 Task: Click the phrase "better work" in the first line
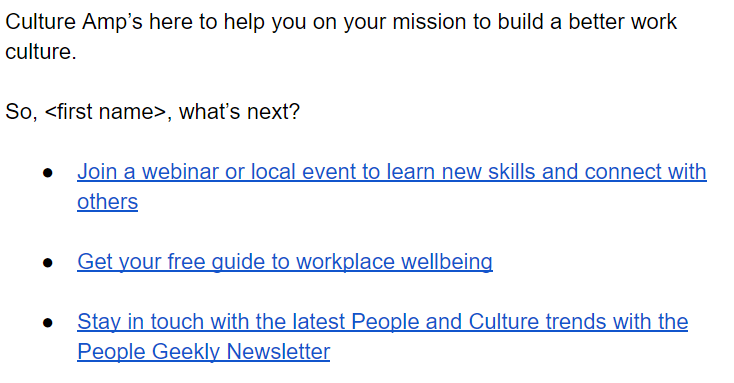pos(623,22)
